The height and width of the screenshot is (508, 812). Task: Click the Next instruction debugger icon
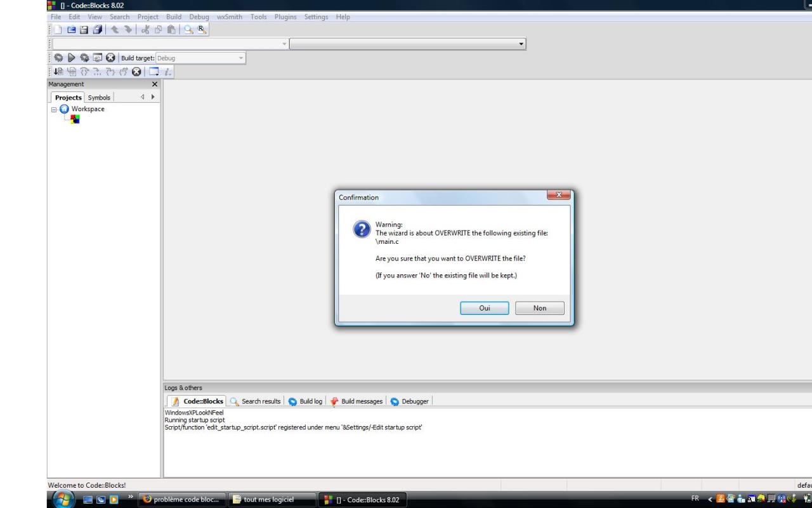click(97, 72)
